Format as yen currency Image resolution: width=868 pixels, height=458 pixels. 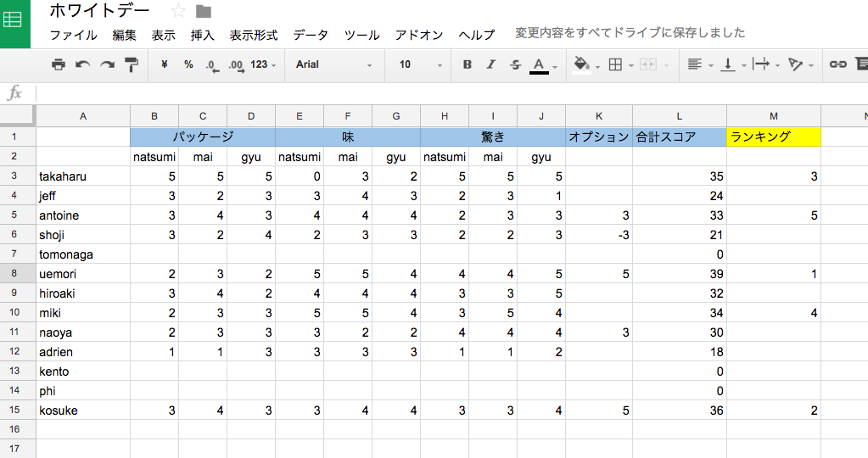tap(165, 64)
